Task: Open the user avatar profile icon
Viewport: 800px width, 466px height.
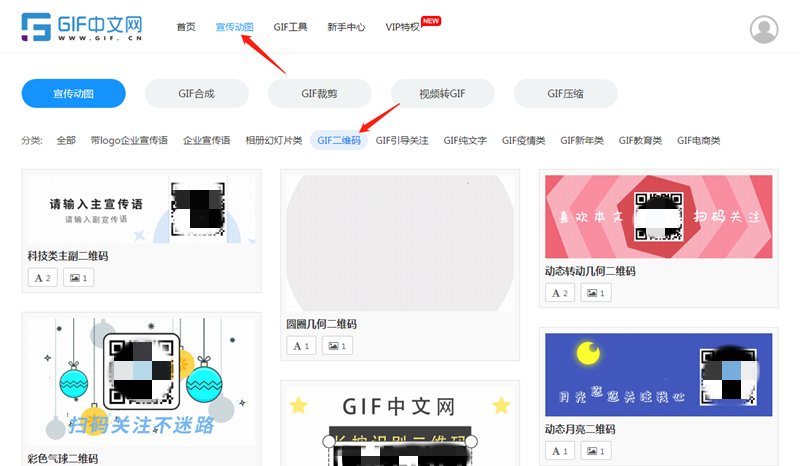Action: [764, 30]
